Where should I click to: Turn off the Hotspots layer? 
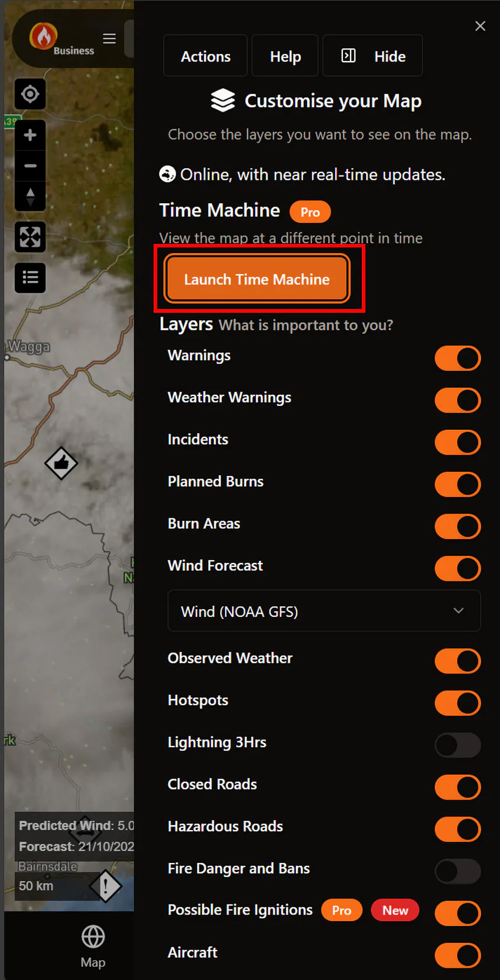click(457, 703)
